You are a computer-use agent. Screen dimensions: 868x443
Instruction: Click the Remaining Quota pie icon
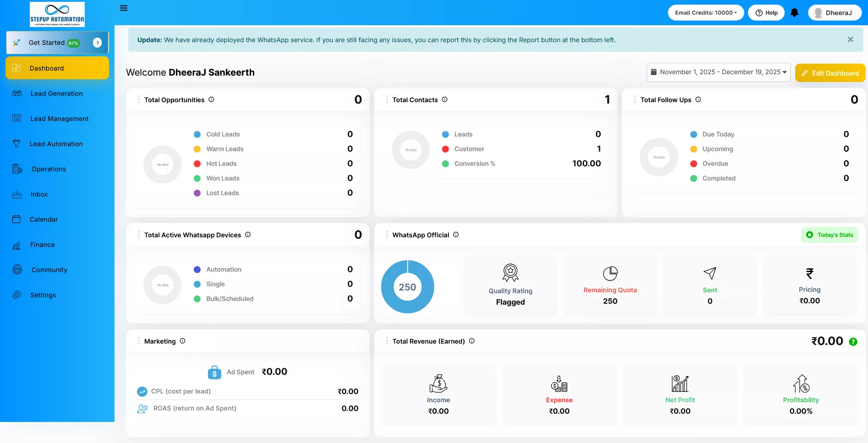pyautogui.click(x=610, y=273)
